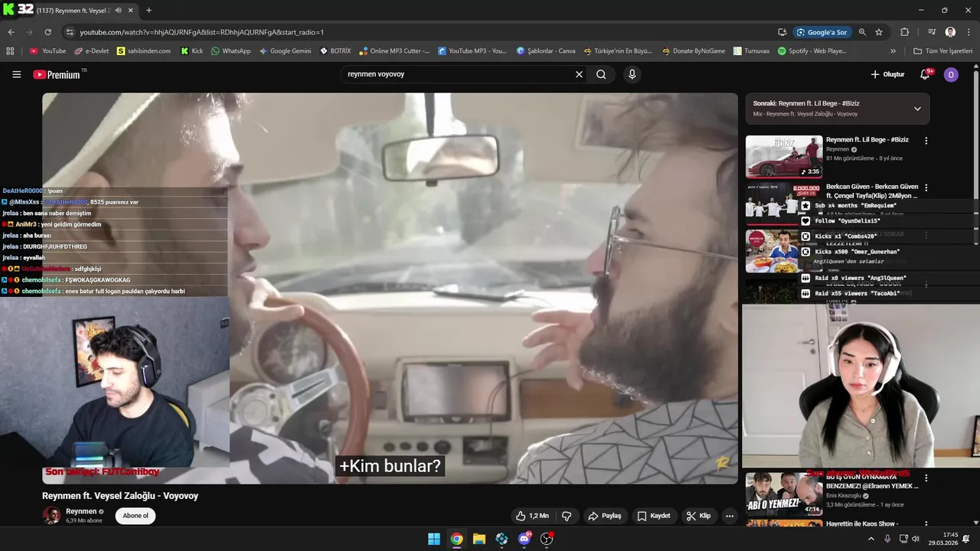The image size is (980, 551).
Task: Open a new Chrome tab
Action: coord(149,10)
